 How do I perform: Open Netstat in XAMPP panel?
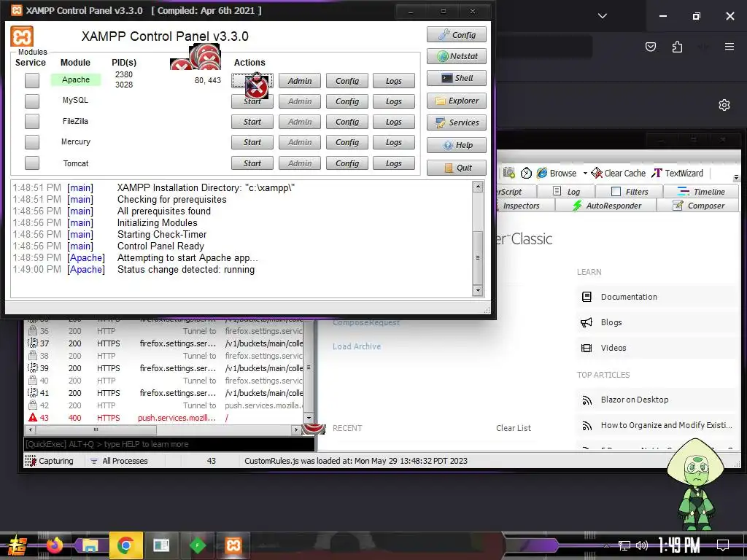tap(457, 56)
